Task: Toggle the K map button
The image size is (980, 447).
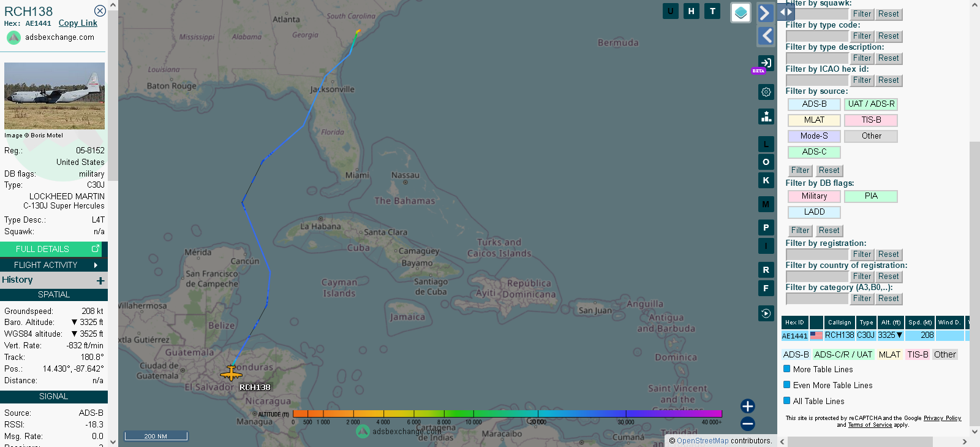Action: (766, 180)
